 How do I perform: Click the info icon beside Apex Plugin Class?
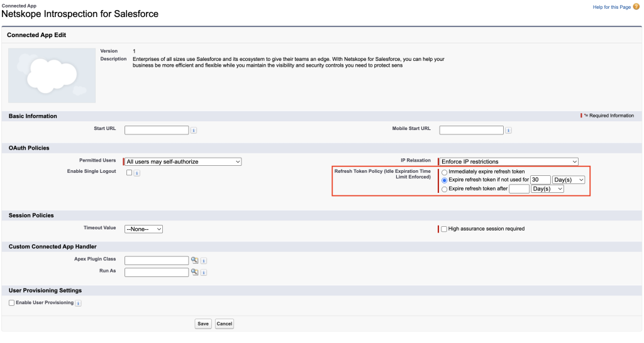coord(203,261)
